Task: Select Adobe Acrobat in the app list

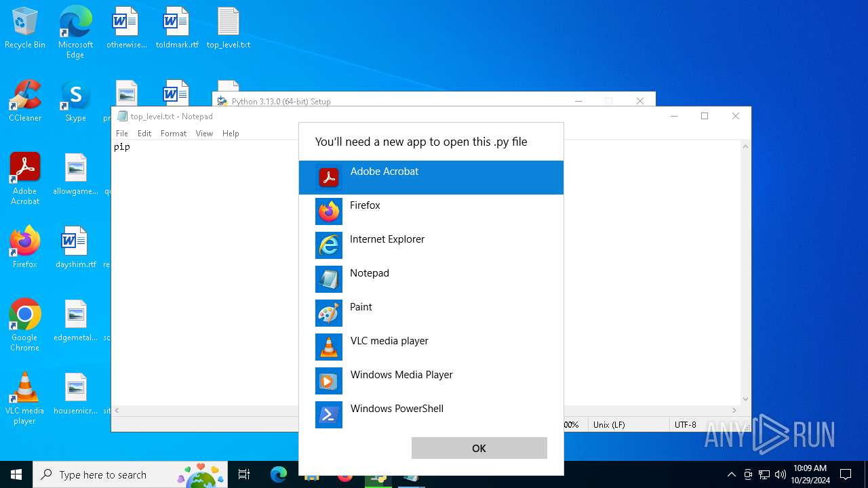Action: [431, 178]
